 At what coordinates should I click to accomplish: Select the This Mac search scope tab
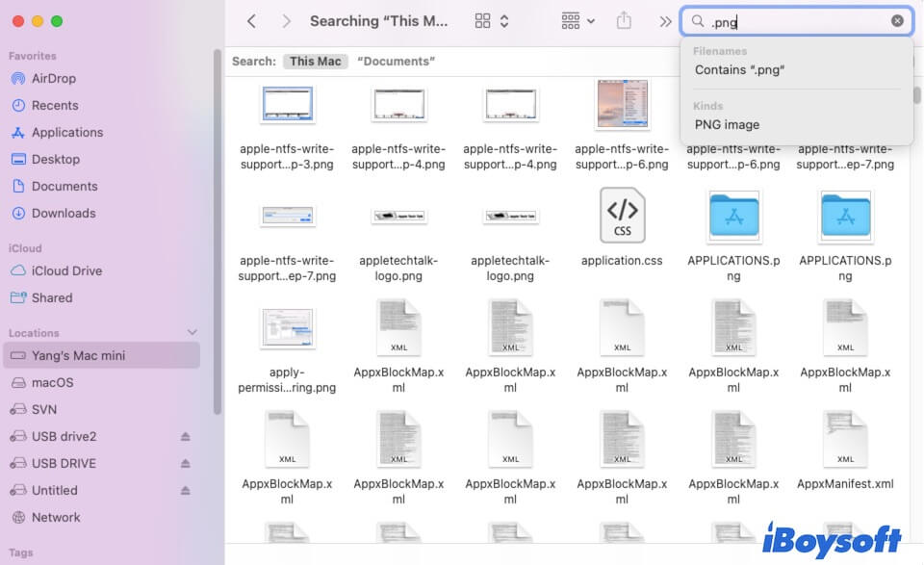point(315,61)
